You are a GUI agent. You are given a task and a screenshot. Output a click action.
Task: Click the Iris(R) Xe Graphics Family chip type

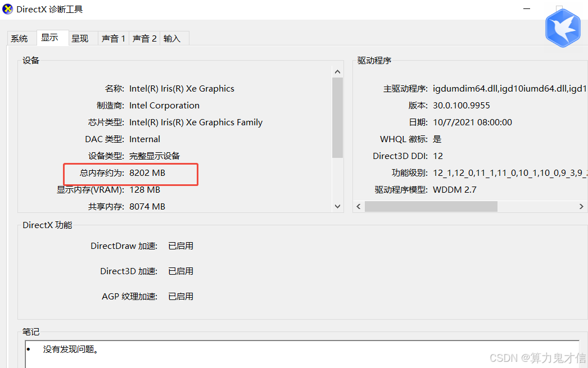click(196, 122)
